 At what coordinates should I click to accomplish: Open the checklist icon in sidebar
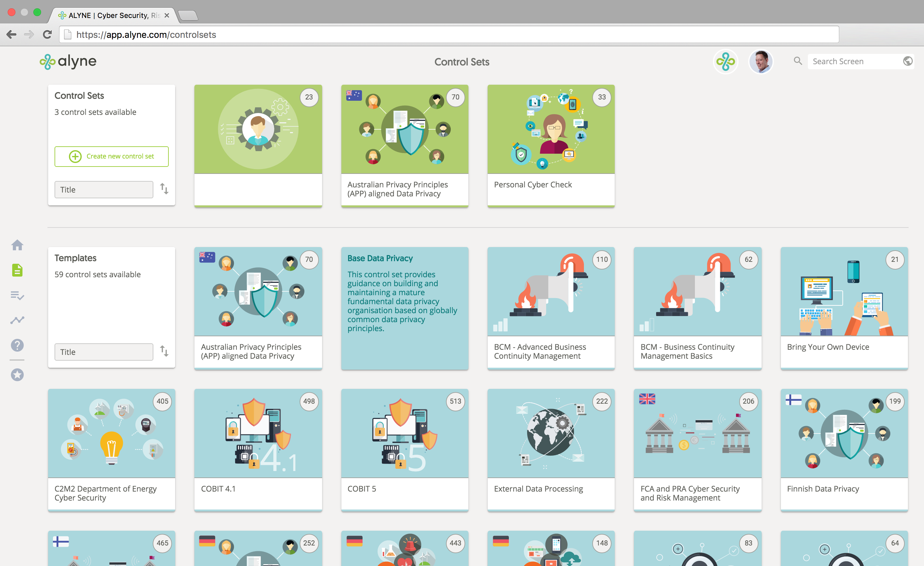click(17, 295)
